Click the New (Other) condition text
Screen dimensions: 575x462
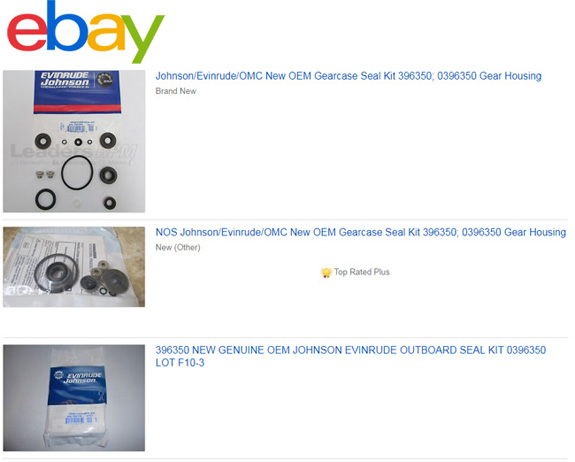(x=178, y=248)
